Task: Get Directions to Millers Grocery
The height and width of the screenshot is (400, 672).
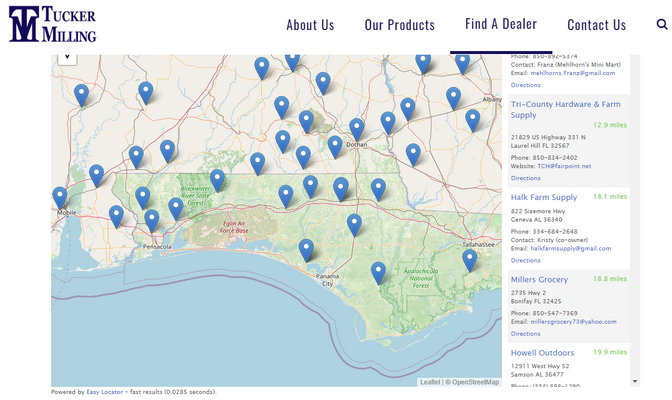Action: pos(525,334)
